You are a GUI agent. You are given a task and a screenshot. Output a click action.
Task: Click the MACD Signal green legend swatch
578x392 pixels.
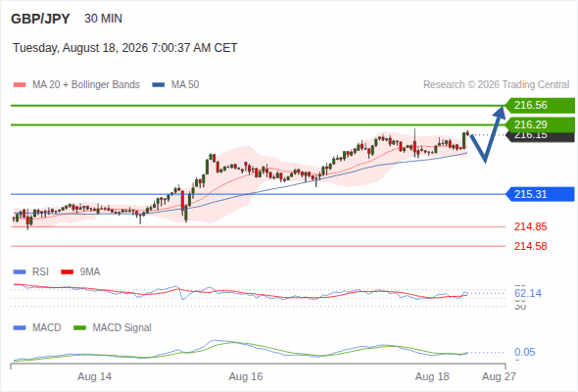coord(79,328)
